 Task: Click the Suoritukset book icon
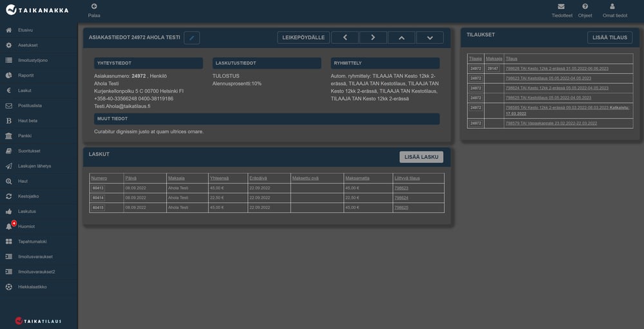8,151
